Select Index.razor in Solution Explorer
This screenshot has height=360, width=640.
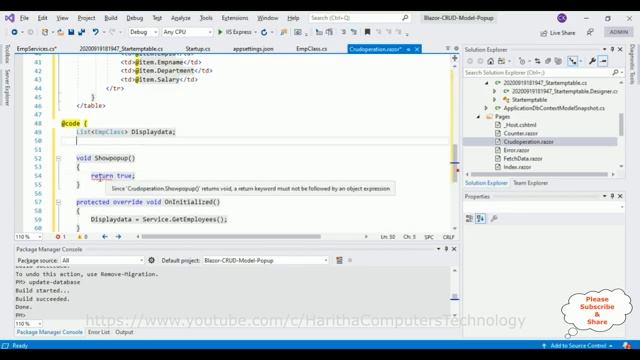(517, 167)
